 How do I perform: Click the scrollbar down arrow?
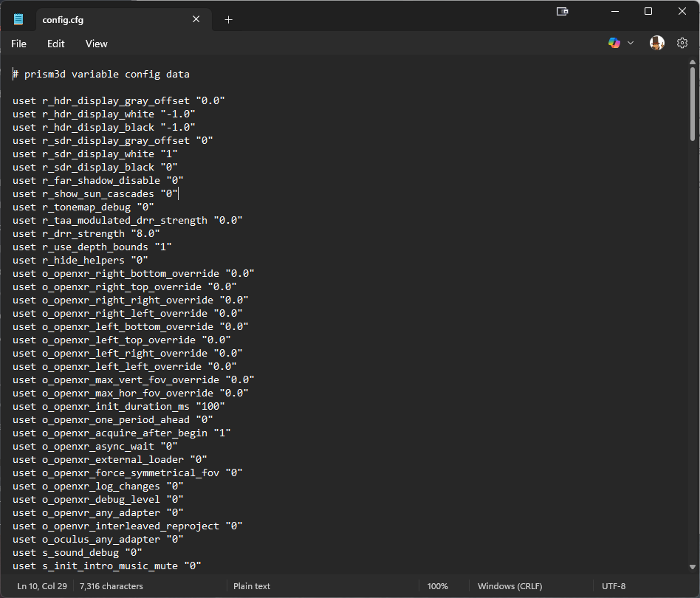pos(693,567)
